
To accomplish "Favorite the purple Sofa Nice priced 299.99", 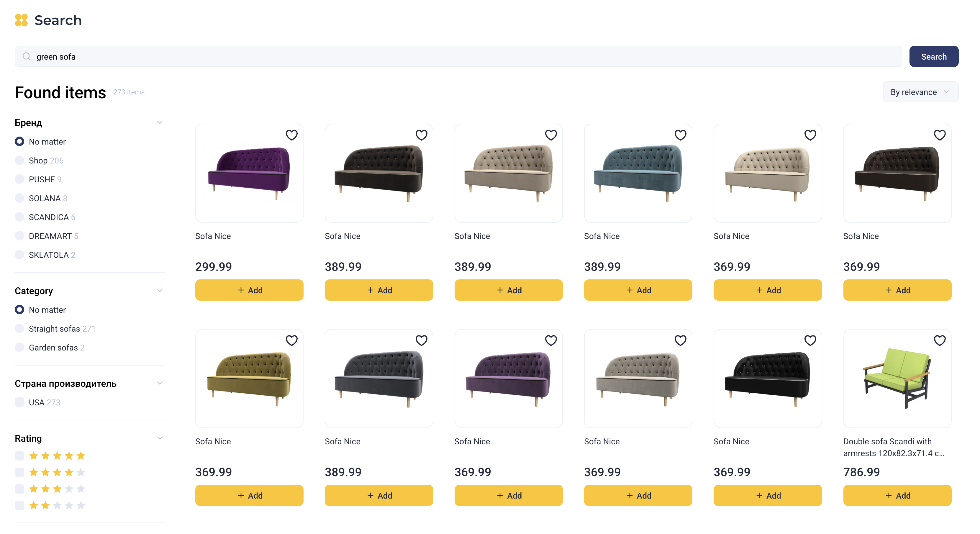I will pyautogui.click(x=291, y=135).
